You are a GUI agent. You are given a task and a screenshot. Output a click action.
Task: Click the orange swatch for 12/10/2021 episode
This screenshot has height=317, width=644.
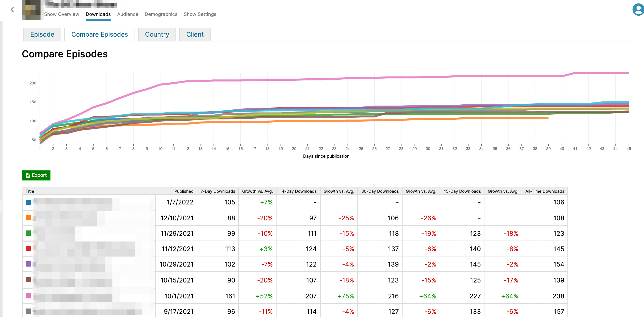[x=28, y=218]
